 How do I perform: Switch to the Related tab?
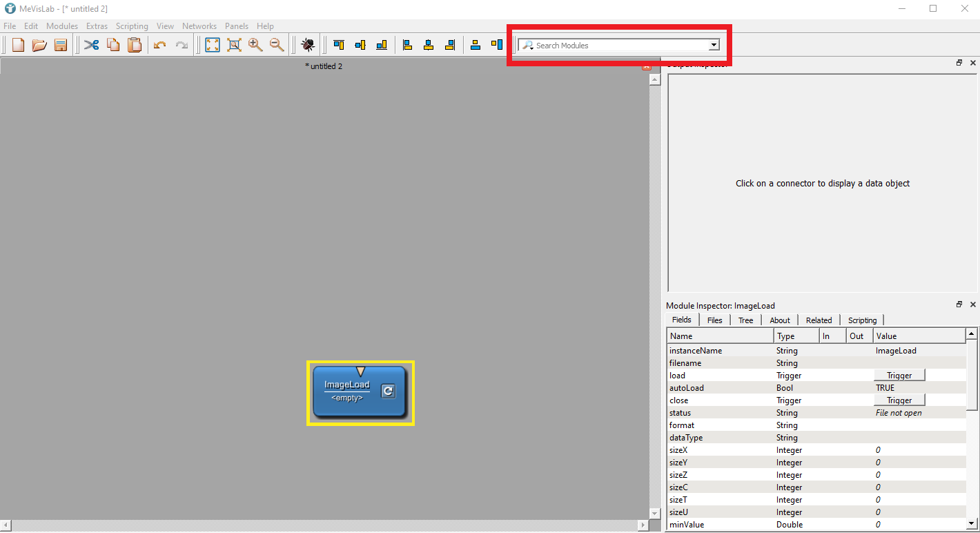[x=819, y=320]
